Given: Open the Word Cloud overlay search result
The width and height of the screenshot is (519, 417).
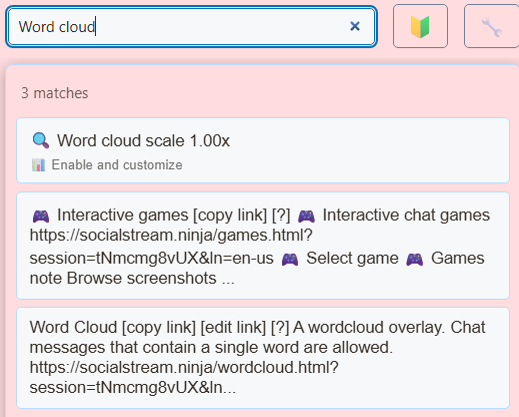Looking at the screenshot, I should pos(263,358).
